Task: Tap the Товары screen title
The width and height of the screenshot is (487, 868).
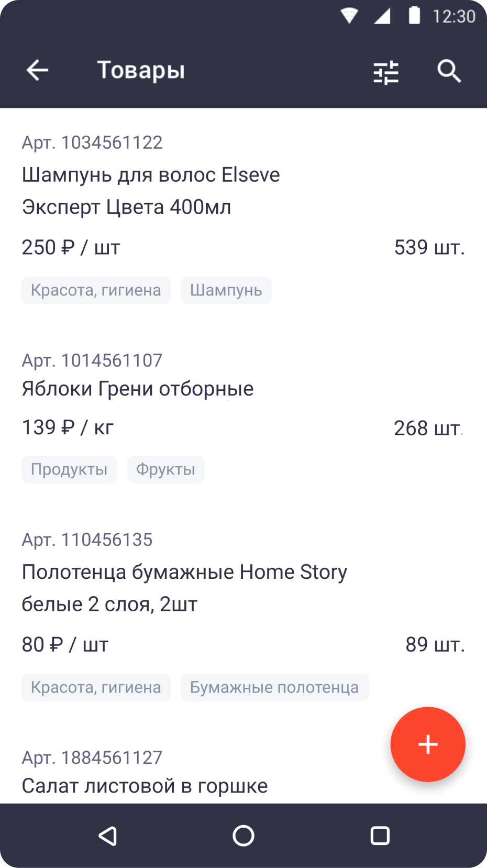Action: tap(141, 70)
